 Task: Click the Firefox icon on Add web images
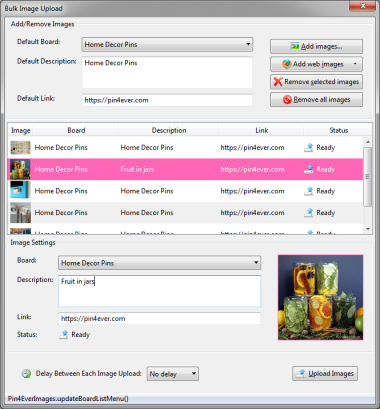287,64
